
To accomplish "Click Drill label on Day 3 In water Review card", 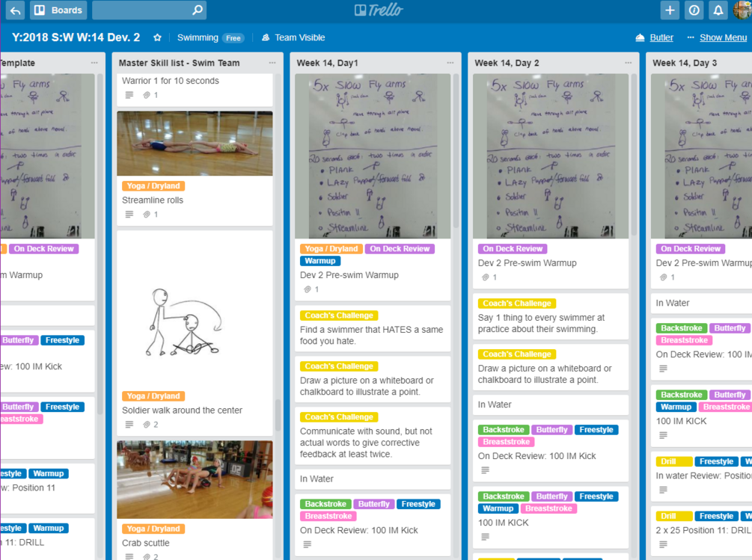I will point(674,461).
